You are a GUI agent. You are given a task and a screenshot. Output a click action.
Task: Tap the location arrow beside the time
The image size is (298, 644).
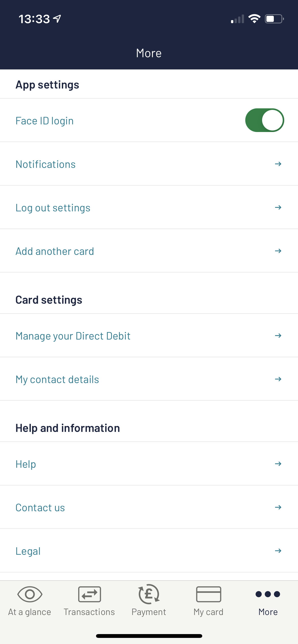point(57,19)
